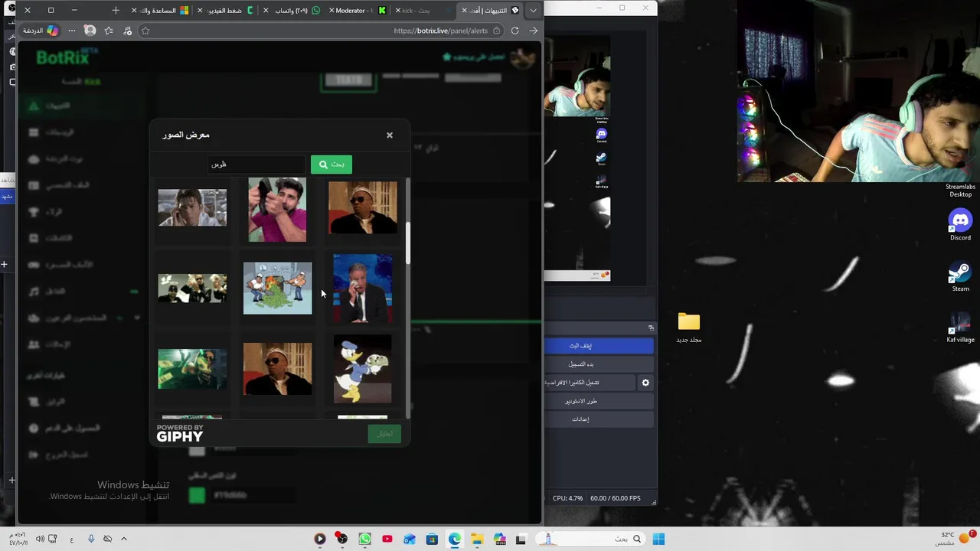
Task: Click microphone icon in system tray
Action: click(91, 539)
